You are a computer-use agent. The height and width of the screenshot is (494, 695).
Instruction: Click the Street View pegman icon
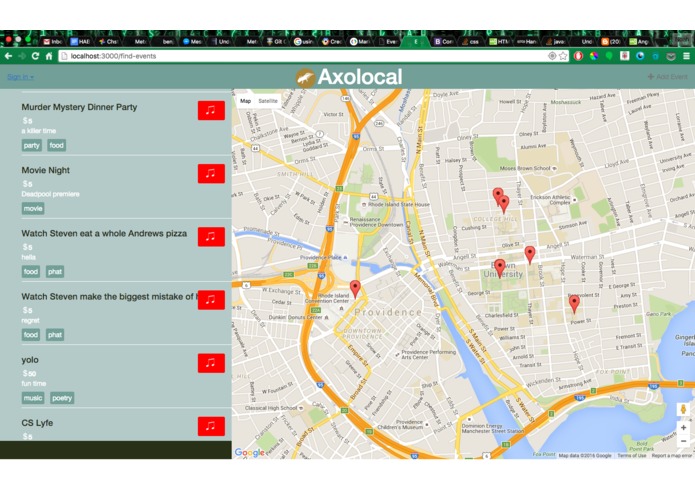tap(683, 409)
